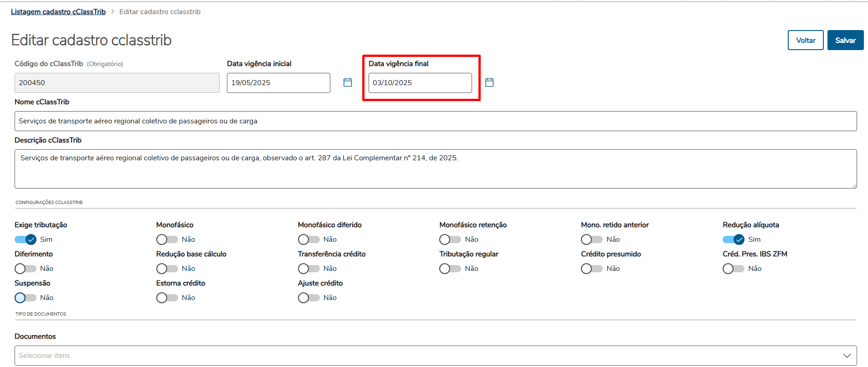Enable Tributação regular switch
Viewport: 868px width, 367px height.
point(450,269)
